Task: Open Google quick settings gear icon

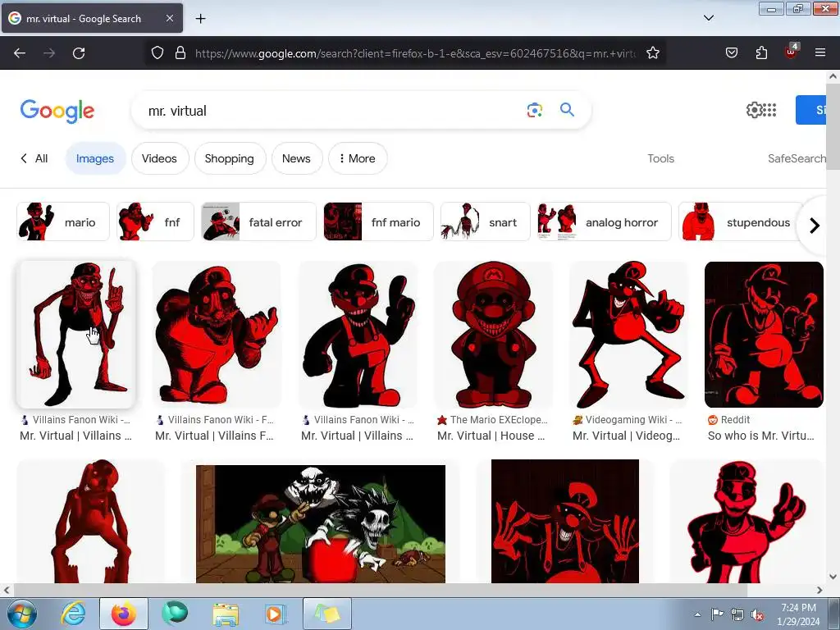Action: pos(753,110)
